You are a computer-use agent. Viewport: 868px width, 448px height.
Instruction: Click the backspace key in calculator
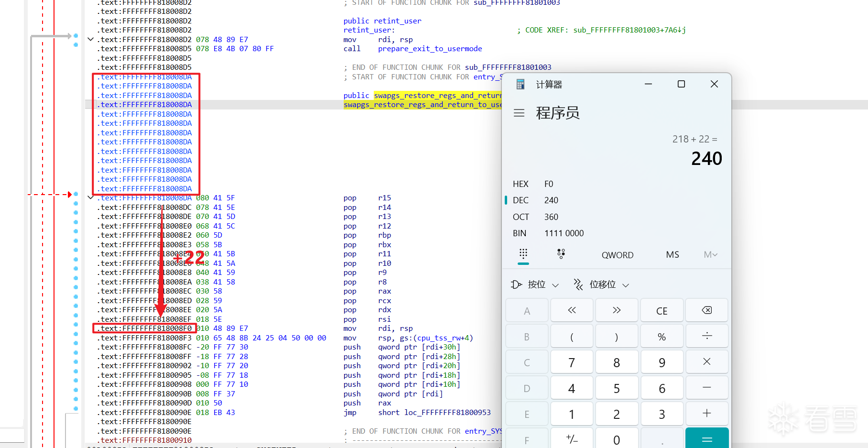707,310
